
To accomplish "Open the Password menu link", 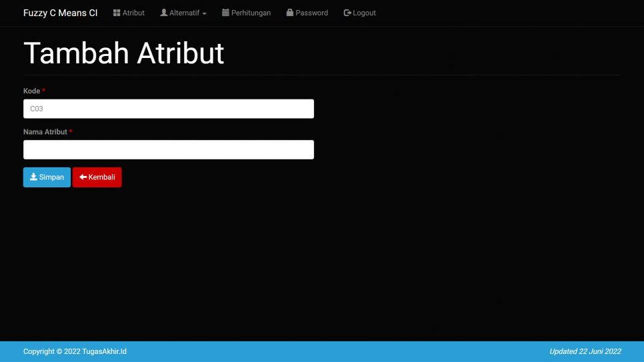I will [x=311, y=13].
